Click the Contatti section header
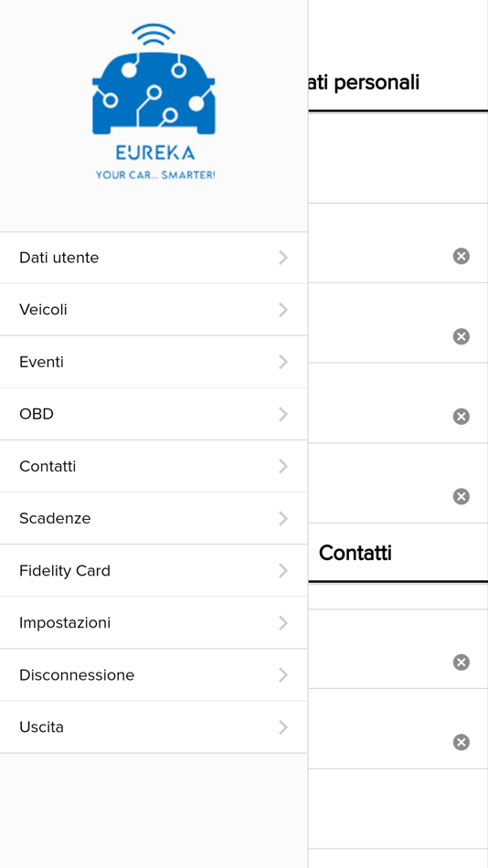Screen dimensions: 488x868 click(x=355, y=553)
